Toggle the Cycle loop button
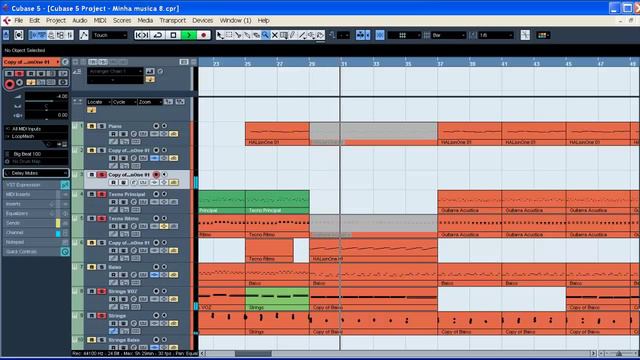 click(x=158, y=36)
